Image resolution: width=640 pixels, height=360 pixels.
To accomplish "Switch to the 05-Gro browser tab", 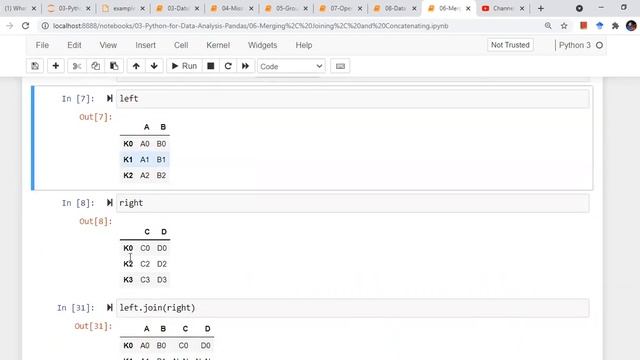I will (285, 8).
